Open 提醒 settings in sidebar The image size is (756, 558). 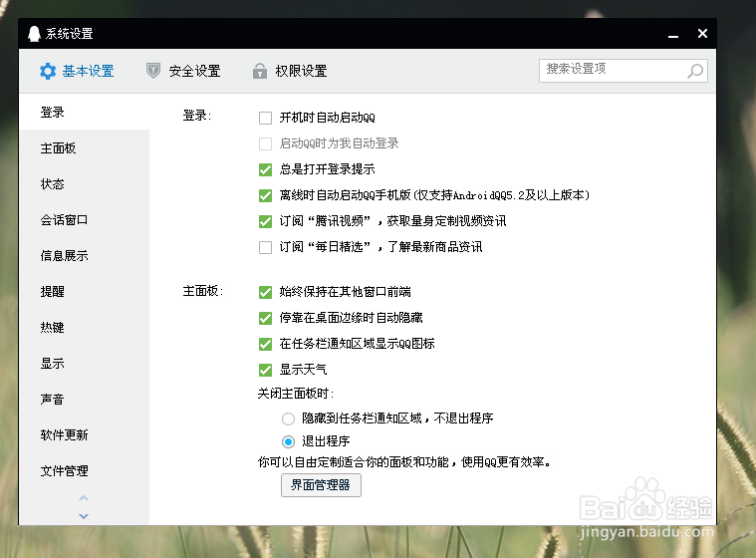[x=84, y=291]
